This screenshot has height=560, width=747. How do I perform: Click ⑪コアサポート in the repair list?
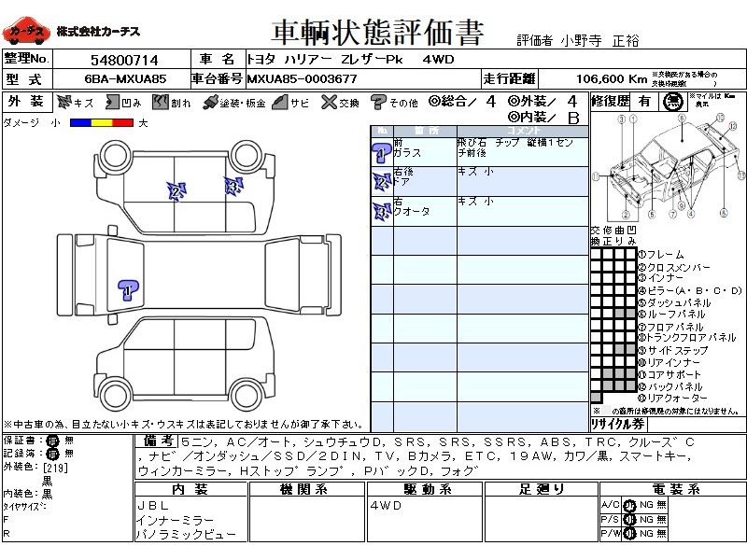pos(669,375)
